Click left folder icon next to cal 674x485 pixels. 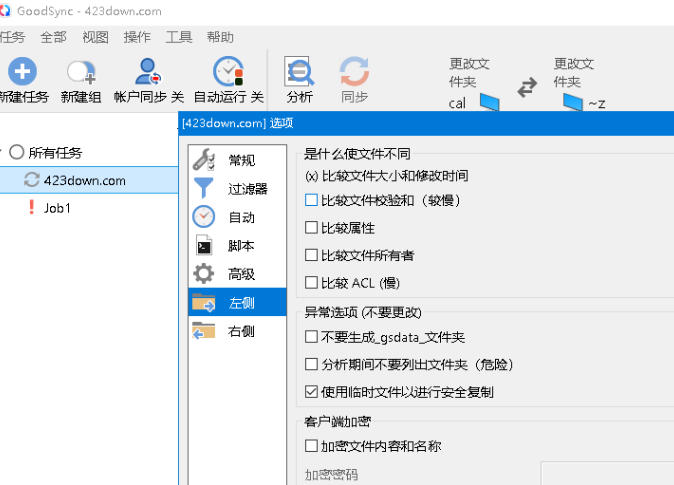tap(489, 102)
